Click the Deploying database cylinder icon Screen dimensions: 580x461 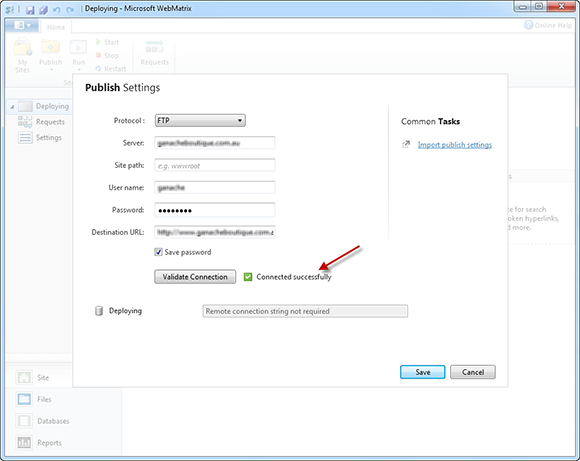coord(99,311)
